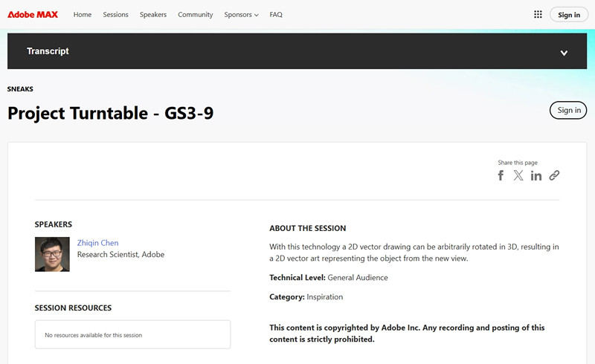Click the 'Share this page' label
Image resolution: width=595 pixels, height=364 pixels.
click(x=518, y=163)
